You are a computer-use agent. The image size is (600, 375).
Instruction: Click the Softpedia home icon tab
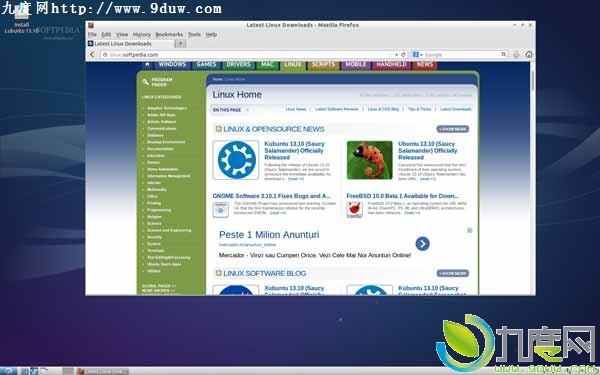[x=147, y=64]
